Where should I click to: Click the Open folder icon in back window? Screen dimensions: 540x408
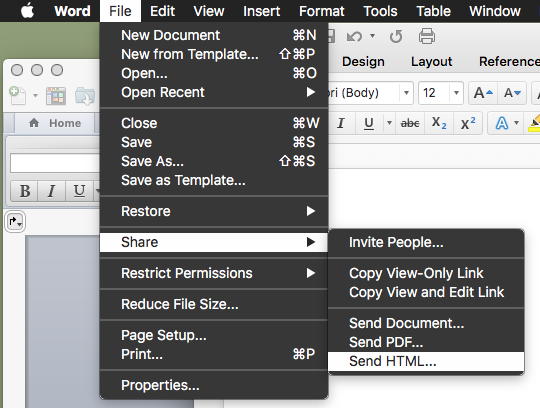click(x=85, y=96)
